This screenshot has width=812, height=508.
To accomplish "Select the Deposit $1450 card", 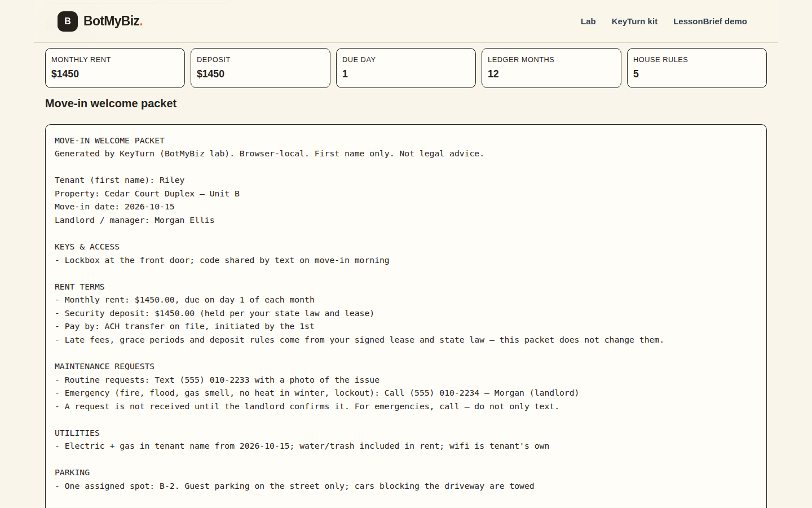I will 261,68.
